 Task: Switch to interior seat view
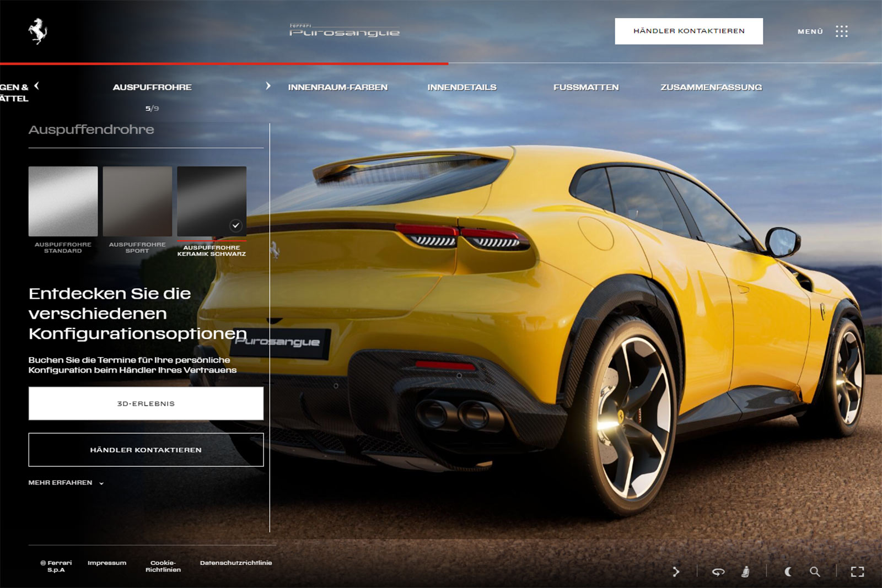pos(745,571)
